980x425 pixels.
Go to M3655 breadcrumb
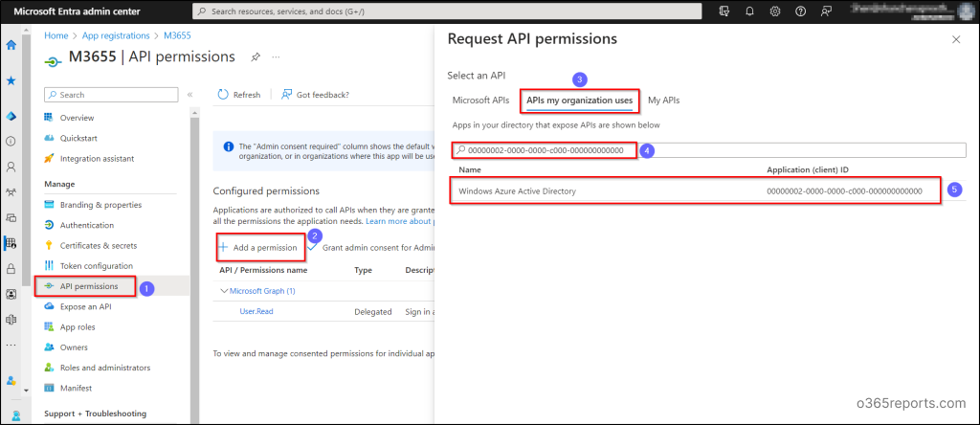point(177,35)
